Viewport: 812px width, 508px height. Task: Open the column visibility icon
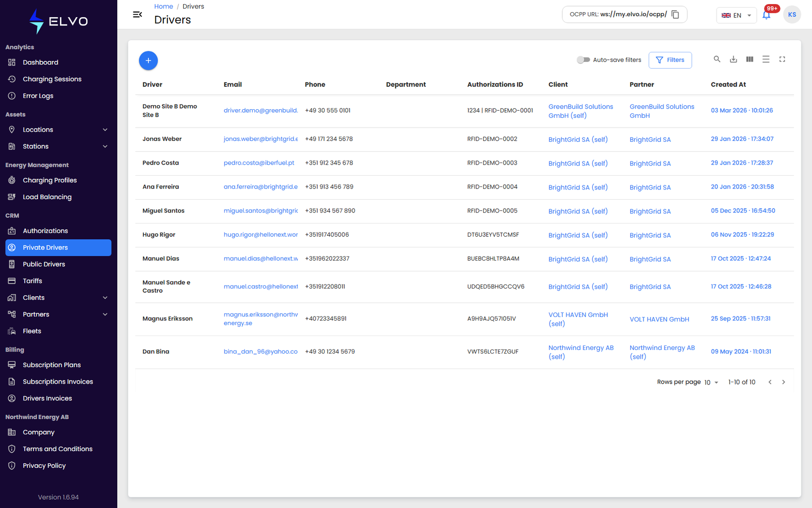click(x=750, y=59)
